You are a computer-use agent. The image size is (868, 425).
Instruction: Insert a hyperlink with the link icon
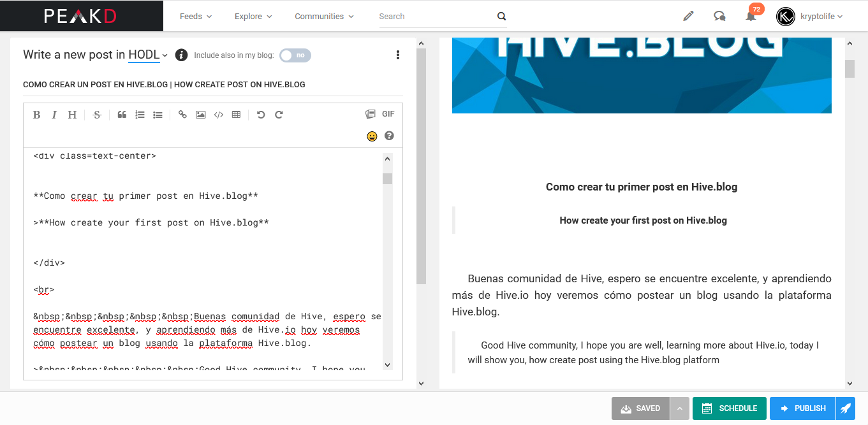(x=182, y=115)
